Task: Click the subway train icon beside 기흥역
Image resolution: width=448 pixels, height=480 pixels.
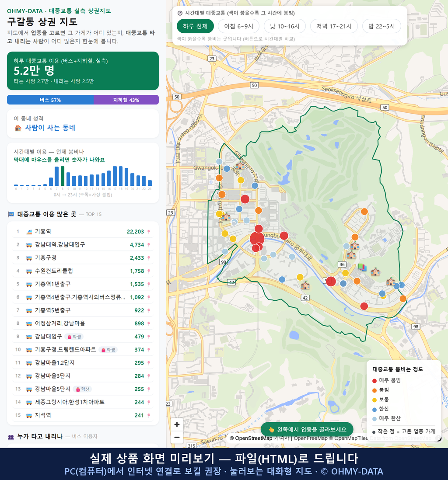Action: click(x=29, y=232)
